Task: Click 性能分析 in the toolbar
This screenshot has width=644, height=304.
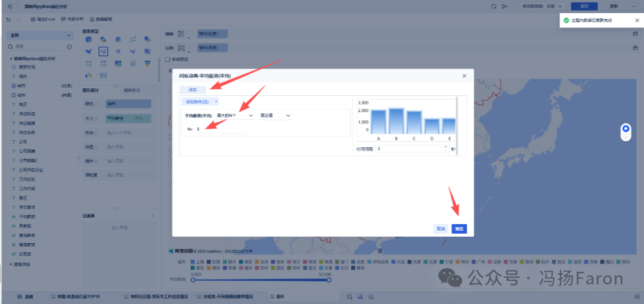Action: coord(72,19)
